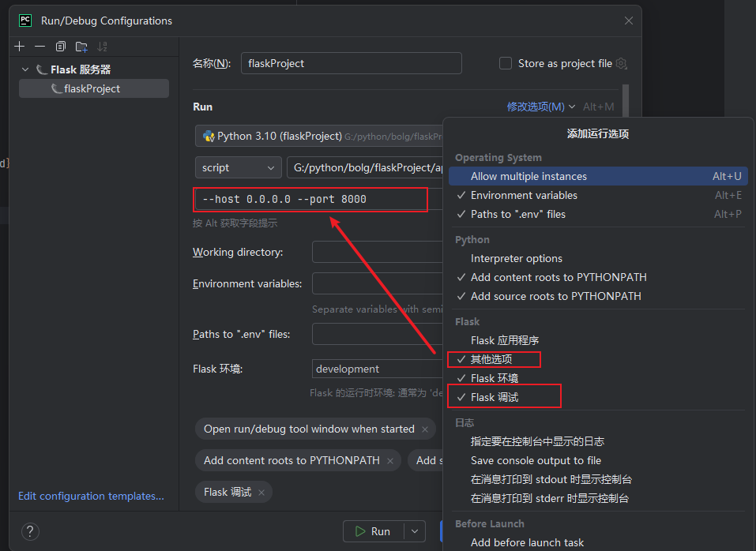
Task: Open the help question-mark icon
Action: tap(29, 531)
